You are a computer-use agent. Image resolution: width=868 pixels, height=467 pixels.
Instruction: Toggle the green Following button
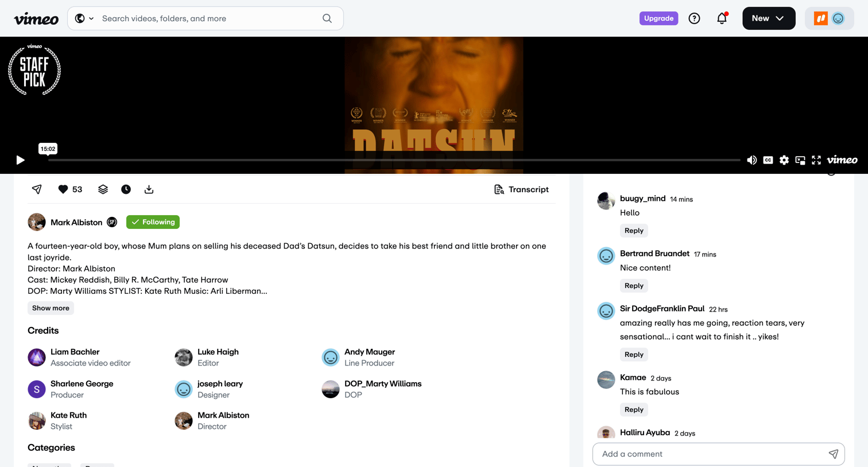pyautogui.click(x=153, y=222)
